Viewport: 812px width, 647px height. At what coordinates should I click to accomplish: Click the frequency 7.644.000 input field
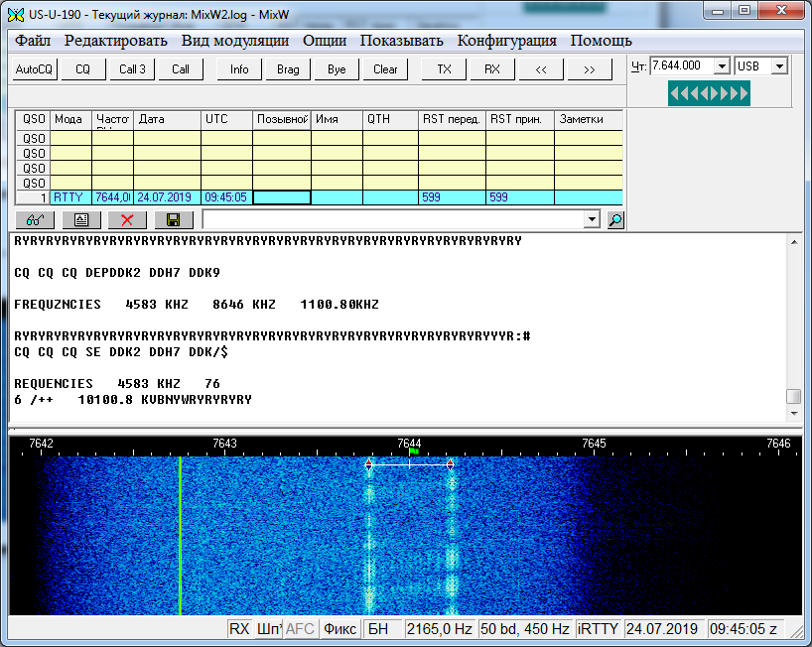(682, 65)
